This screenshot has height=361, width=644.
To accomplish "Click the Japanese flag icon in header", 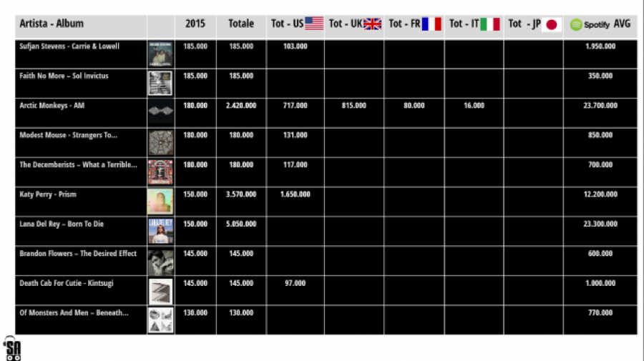I will point(552,24).
